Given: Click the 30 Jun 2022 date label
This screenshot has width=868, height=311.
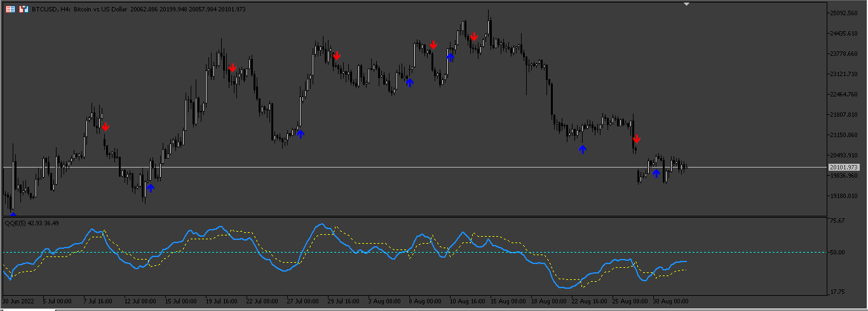Looking at the screenshot, I should click(x=18, y=300).
